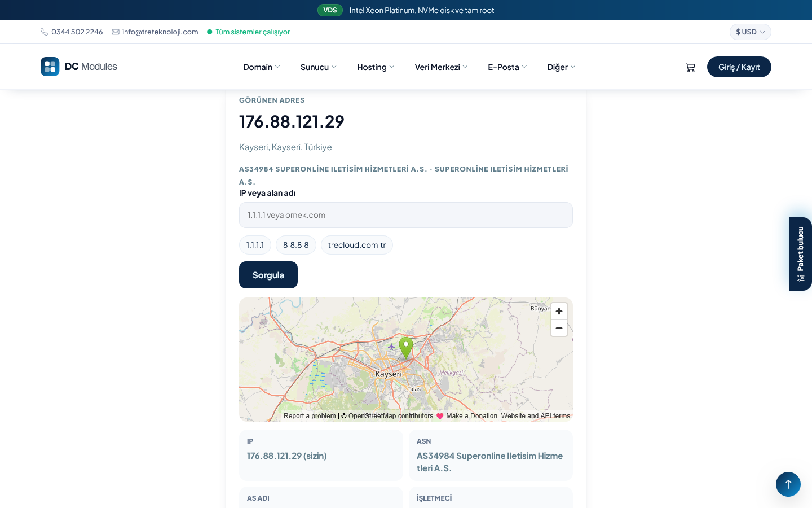
Task: Open the $ USD currency dropdown
Action: coord(750,32)
